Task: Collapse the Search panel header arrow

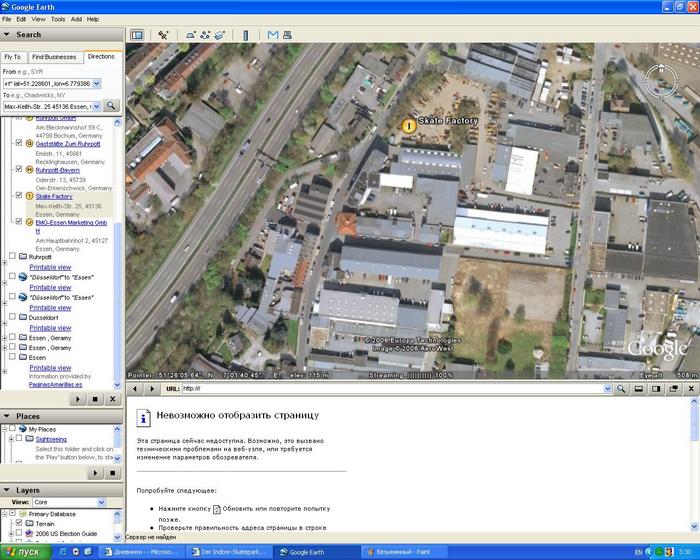Action: 7,34
